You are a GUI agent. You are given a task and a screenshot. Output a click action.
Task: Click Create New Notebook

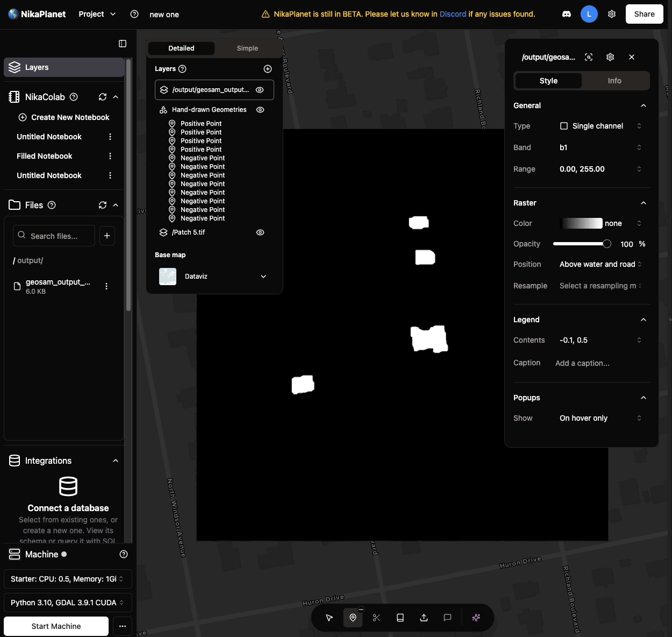(64, 117)
